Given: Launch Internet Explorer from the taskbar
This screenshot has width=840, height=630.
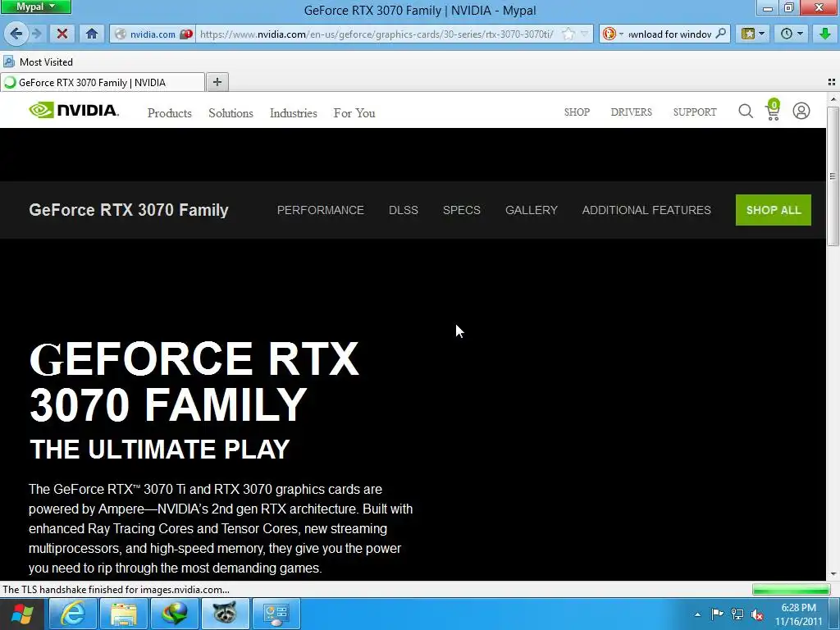Looking at the screenshot, I should click(72, 614).
